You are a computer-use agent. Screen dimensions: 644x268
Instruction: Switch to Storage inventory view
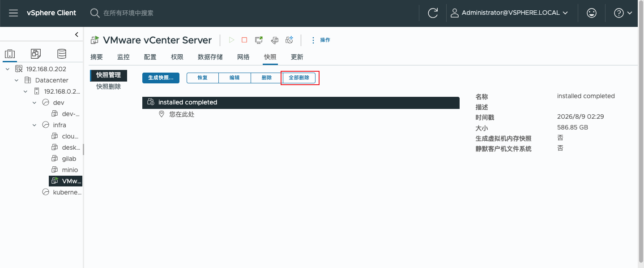[62, 54]
